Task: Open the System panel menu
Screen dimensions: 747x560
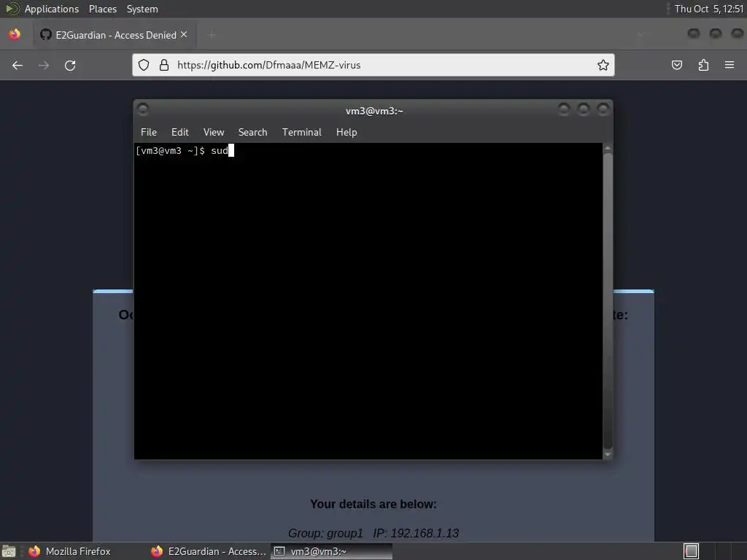Action: (142, 9)
